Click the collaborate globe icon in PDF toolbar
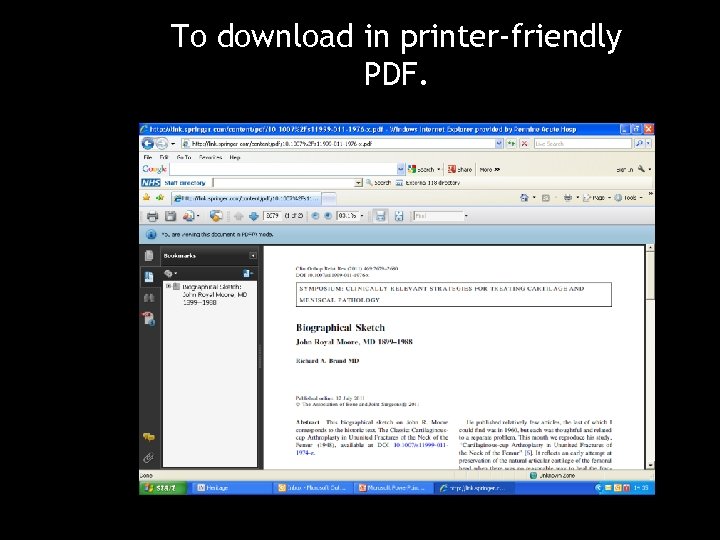 (x=215, y=216)
